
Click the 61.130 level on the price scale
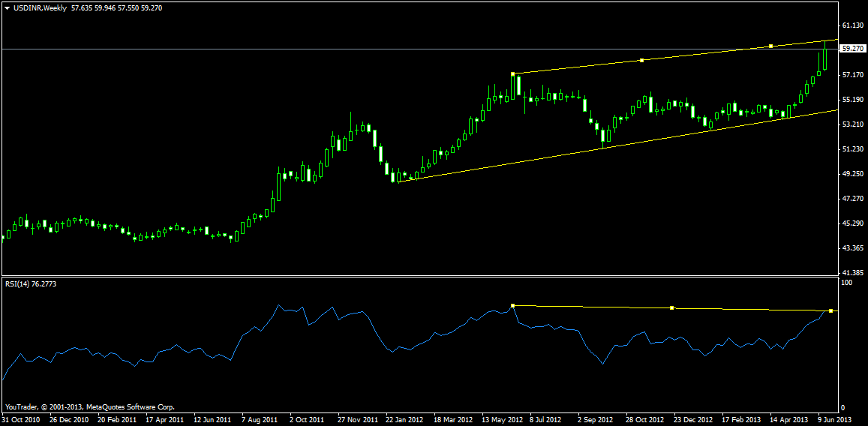click(852, 25)
